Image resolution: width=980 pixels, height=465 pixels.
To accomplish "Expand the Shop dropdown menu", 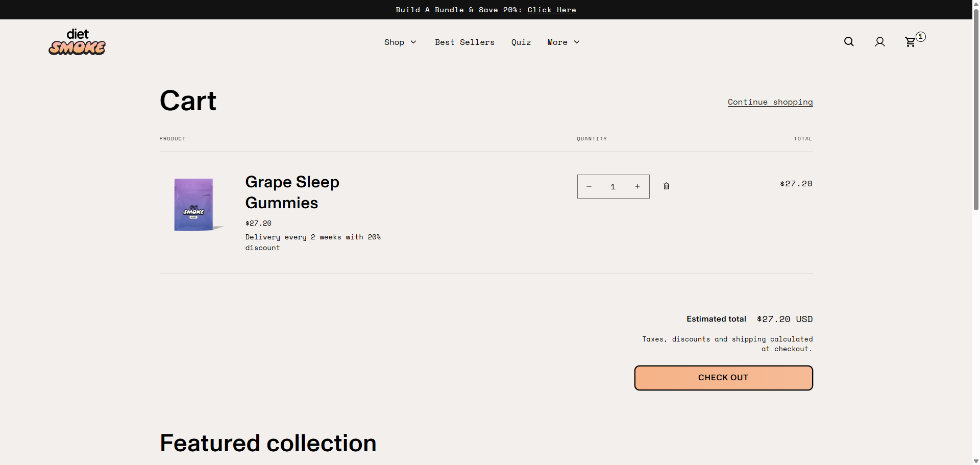I will [x=400, y=42].
